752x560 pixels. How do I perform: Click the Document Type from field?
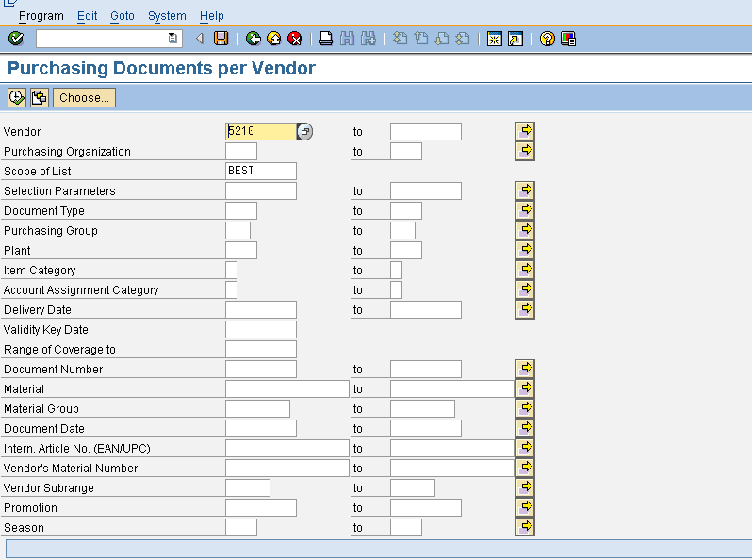(241, 210)
